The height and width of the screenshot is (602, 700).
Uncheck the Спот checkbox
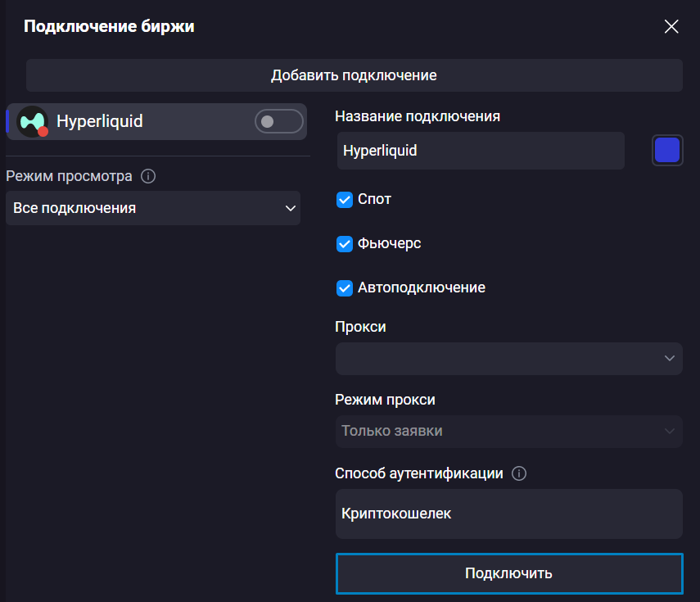tap(344, 200)
